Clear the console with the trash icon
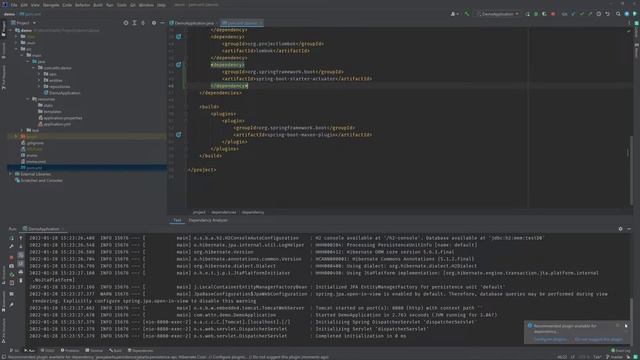The height and width of the screenshot is (360, 640). pyautogui.click(x=21, y=281)
